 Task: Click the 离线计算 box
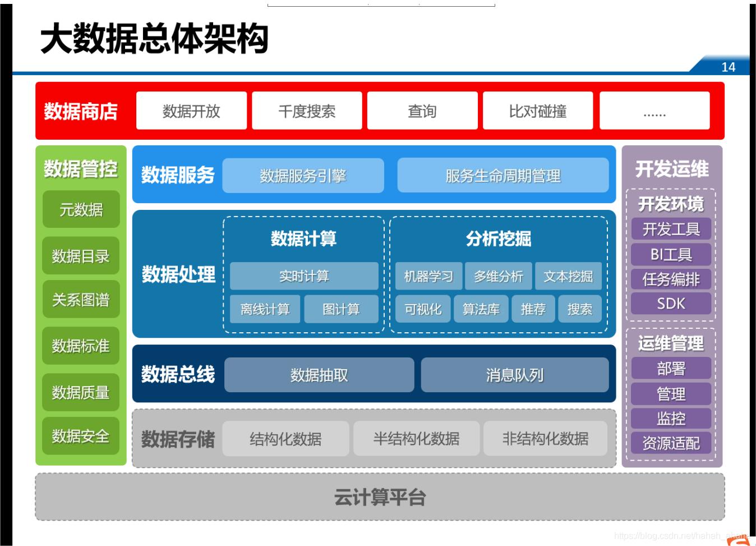coord(265,309)
